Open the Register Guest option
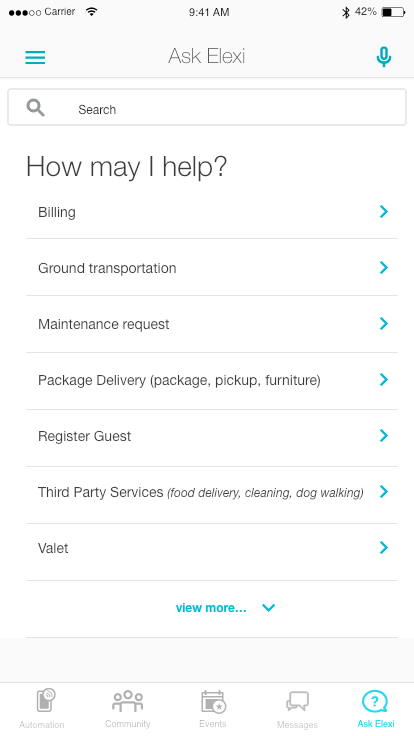The width and height of the screenshot is (414, 736). click(x=212, y=437)
